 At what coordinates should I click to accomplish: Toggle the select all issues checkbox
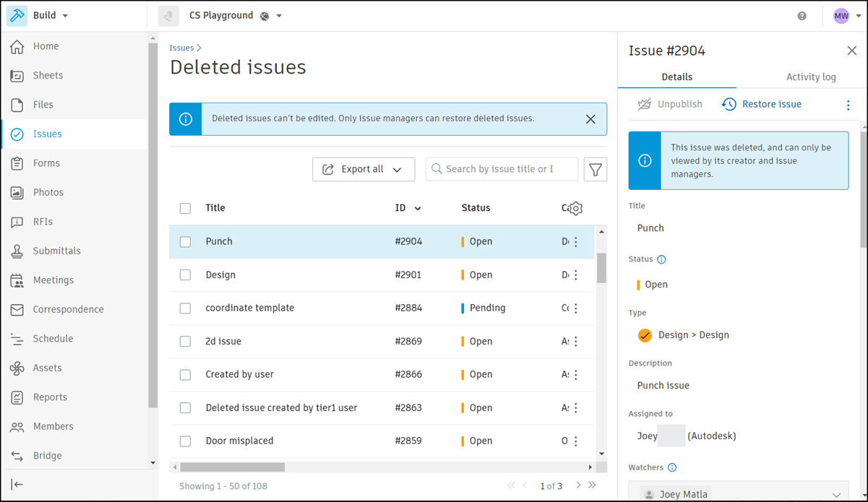[185, 209]
